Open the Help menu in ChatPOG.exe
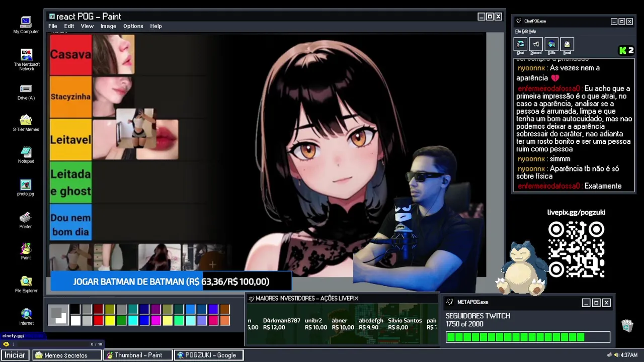 532,31
